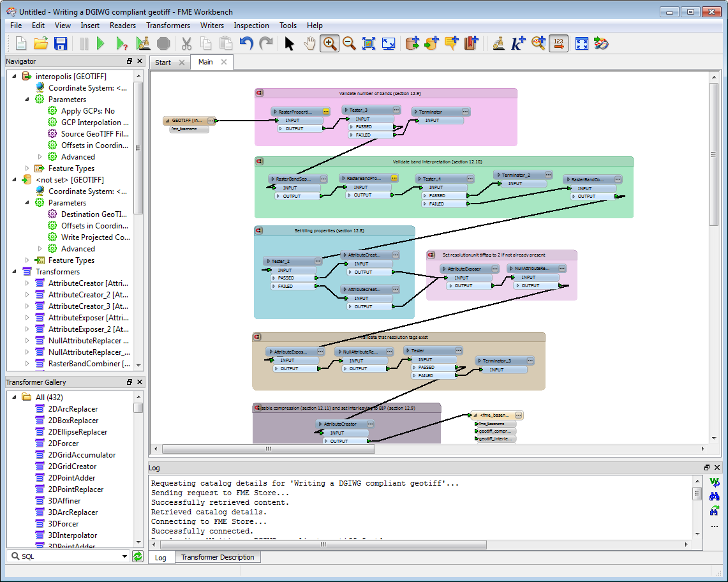Collapse the 'Set resolutionunit tifftag' bookmark
Viewport: 728px width, 582px height.
[x=431, y=255]
